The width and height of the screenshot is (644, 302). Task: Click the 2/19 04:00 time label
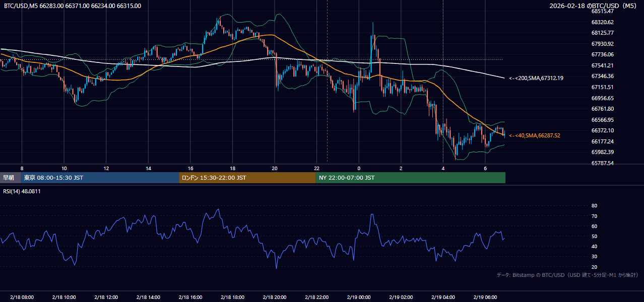(x=443, y=297)
